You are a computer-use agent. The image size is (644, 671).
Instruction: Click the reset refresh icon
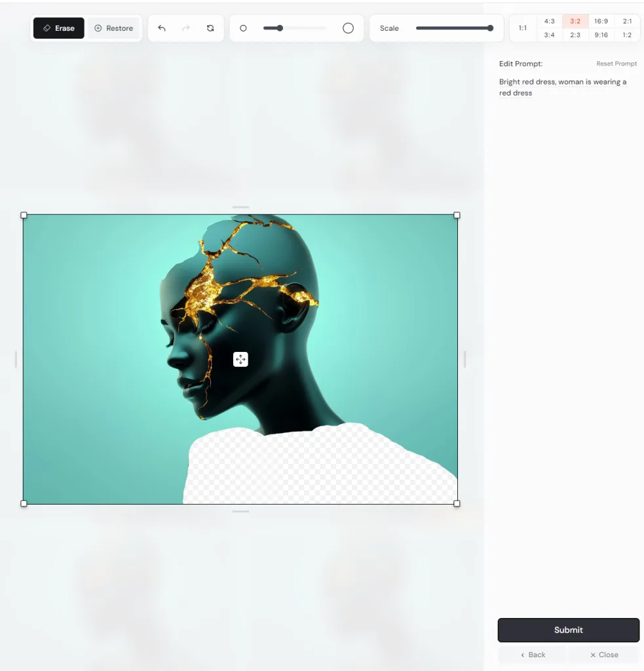[210, 28]
